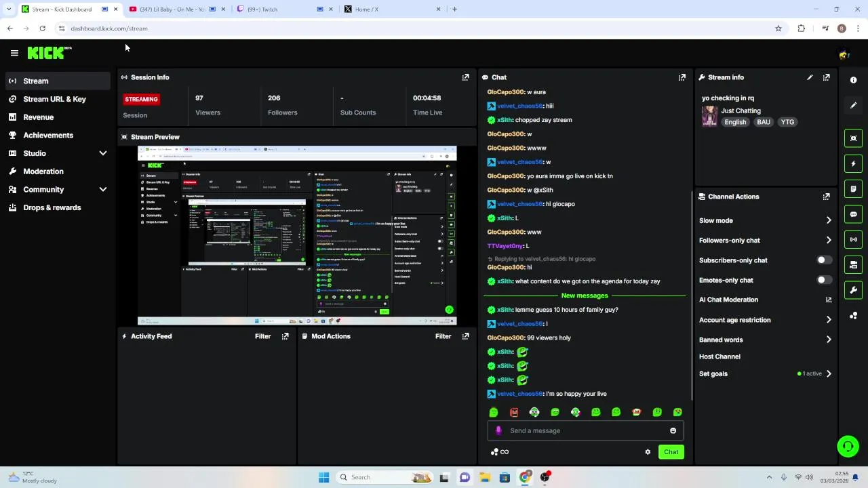Click the three-dots points icon in right sidebar

pyautogui.click(x=853, y=316)
